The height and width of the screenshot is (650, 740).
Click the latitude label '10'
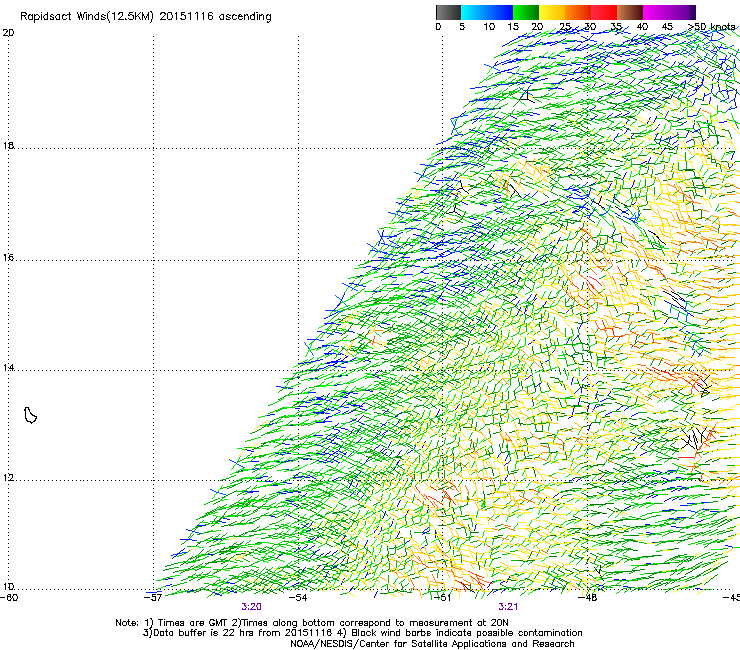(x=8, y=587)
